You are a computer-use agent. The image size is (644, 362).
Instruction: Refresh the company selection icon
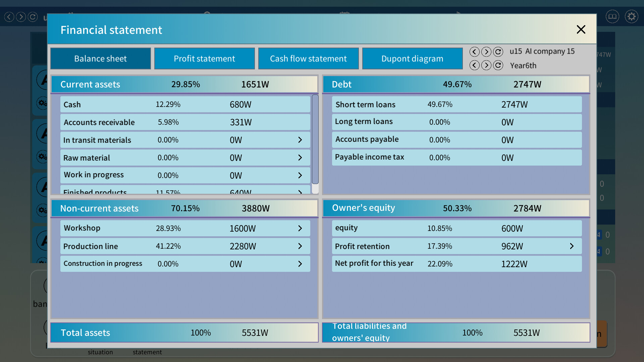pyautogui.click(x=498, y=52)
